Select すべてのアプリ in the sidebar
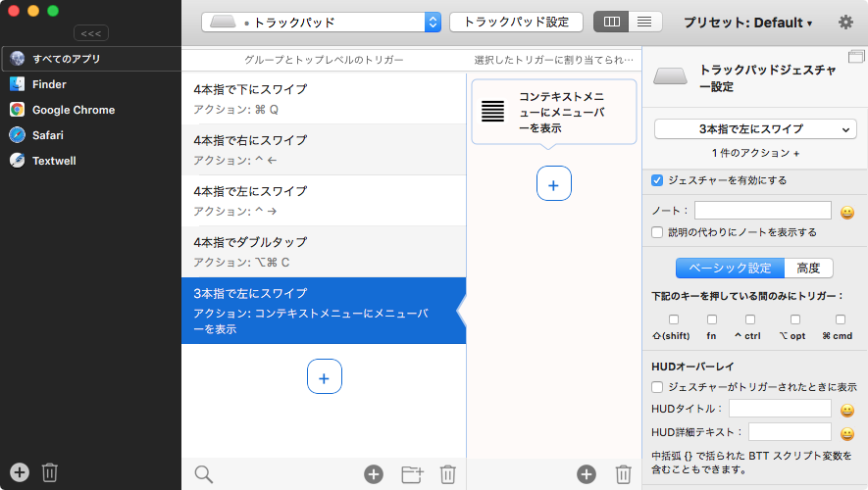The image size is (868, 490). point(91,59)
